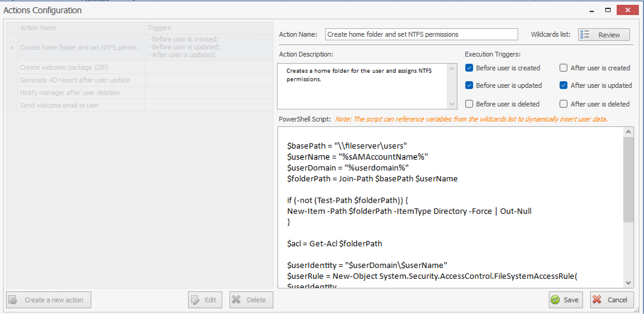Click description box scroll up arrow
This screenshot has width=644, height=314.
451,69
